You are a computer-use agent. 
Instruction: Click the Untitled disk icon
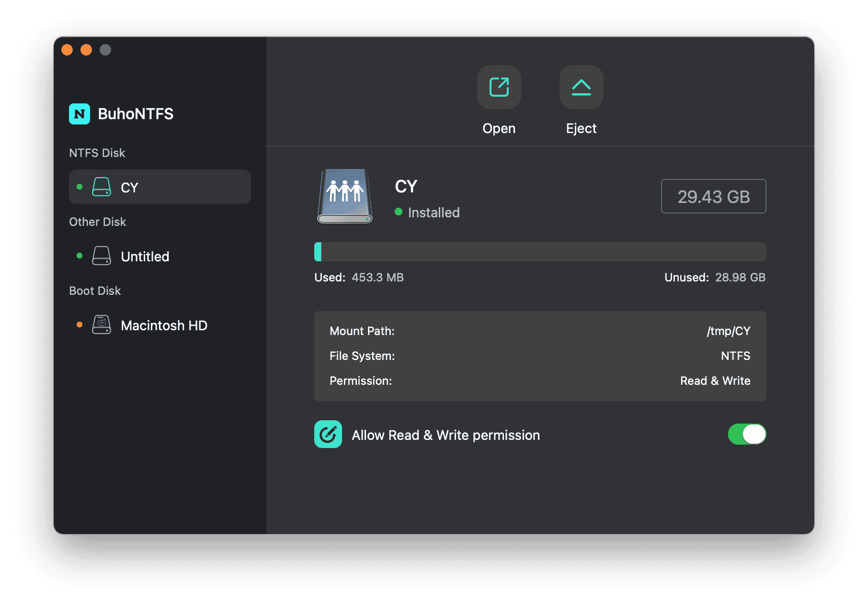coord(102,256)
